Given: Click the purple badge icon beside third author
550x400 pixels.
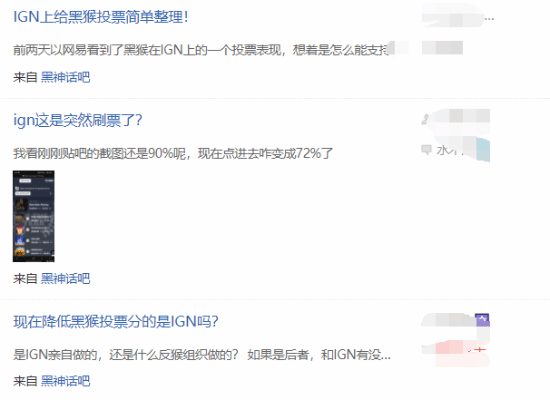Looking at the screenshot, I should pyautogui.click(x=482, y=320).
